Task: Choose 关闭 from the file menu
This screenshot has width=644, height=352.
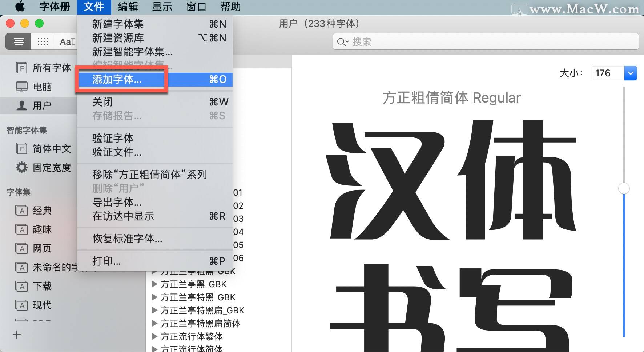Action: click(x=155, y=102)
